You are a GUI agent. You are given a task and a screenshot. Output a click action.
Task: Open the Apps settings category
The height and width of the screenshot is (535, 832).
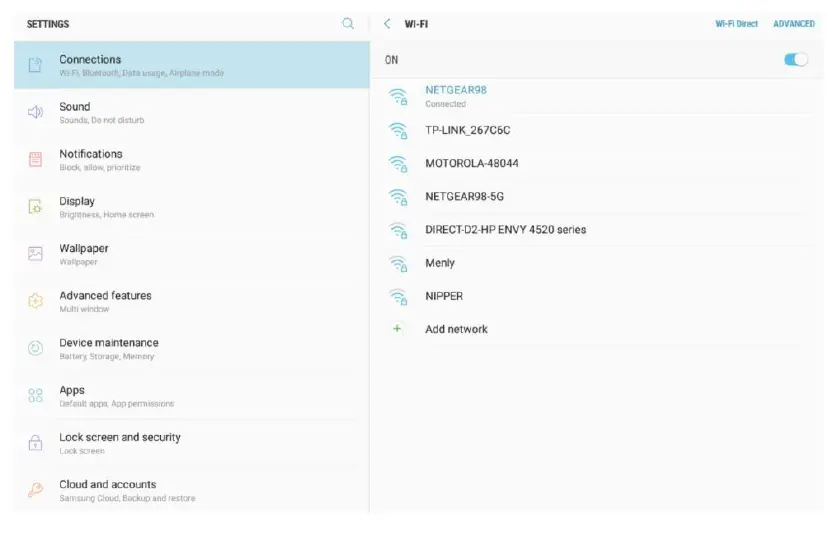[192, 396]
